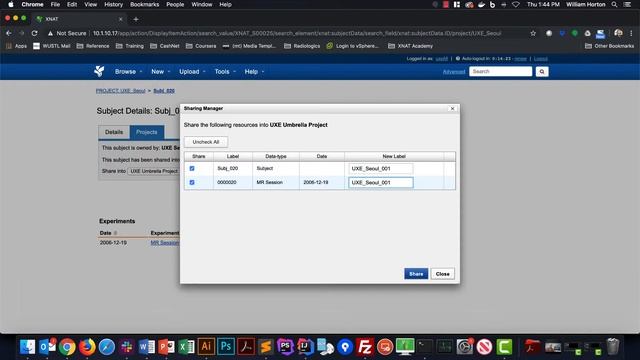
Task: Open a new Chrome tab with plus
Action: pyautogui.click(x=136, y=19)
